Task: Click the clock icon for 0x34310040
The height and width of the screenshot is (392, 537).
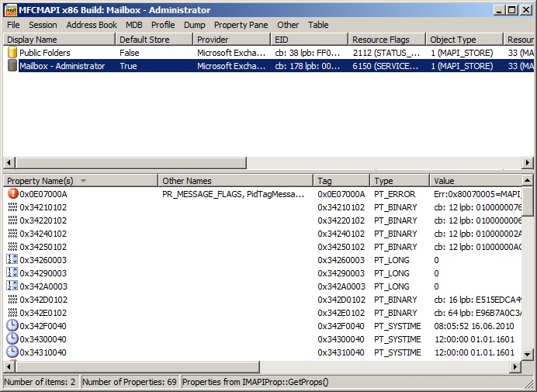Action: tap(12, 352)
